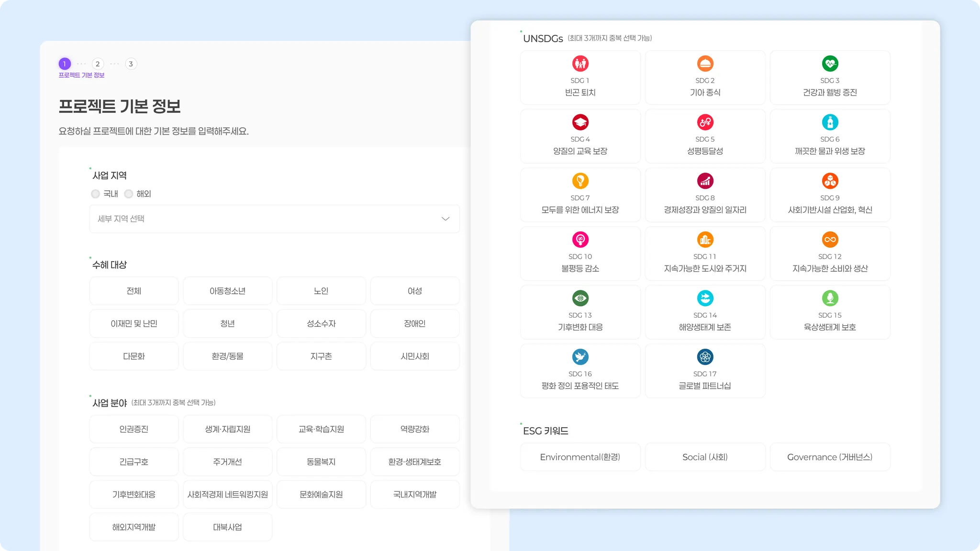This screenshot has width=980, height=551.
Task: Toggle the 아동청소년 beneficiary option
Action: [227, 291]
